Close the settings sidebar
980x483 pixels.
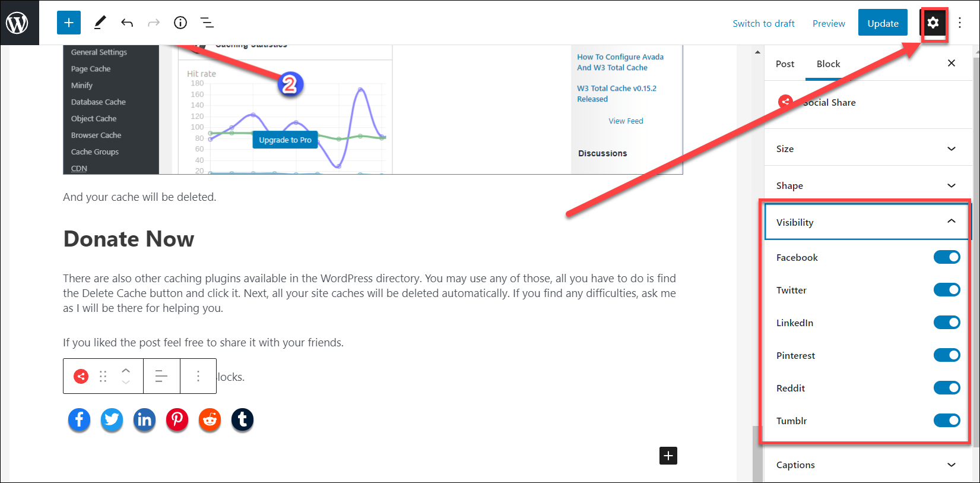click(952, 63)
